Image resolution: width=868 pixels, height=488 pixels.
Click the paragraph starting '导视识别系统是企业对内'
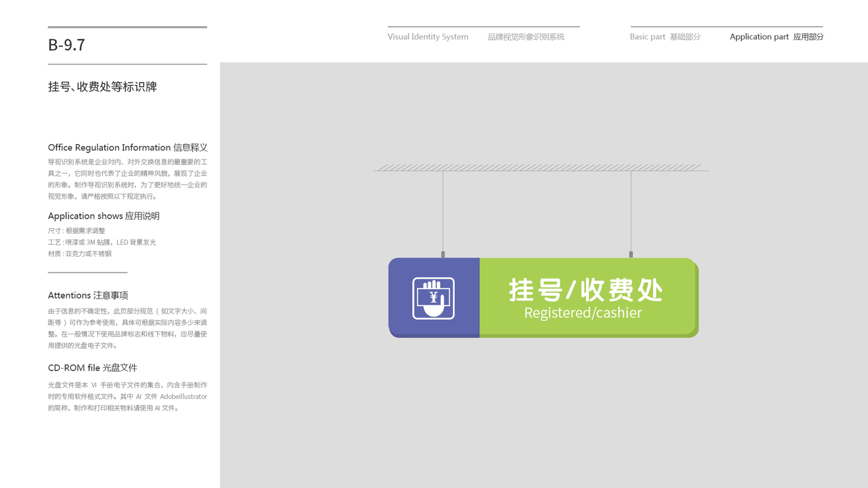pos(128,179)
